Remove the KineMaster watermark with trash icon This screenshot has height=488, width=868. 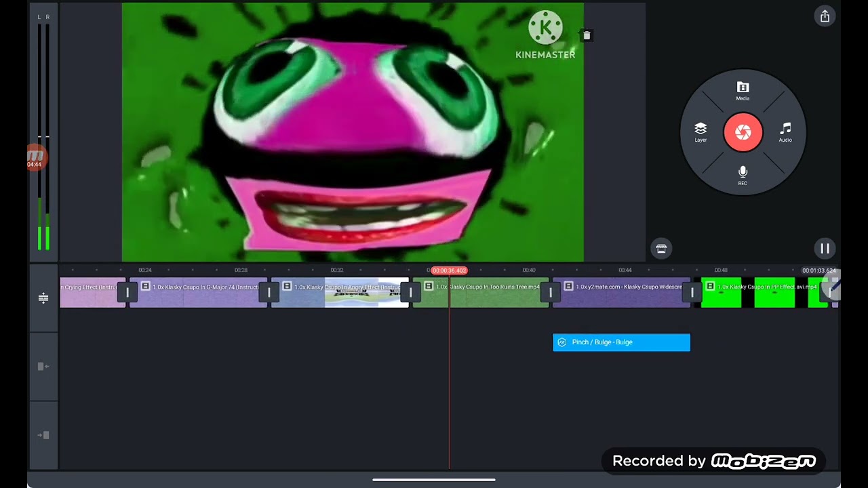(x=587, y=35)
